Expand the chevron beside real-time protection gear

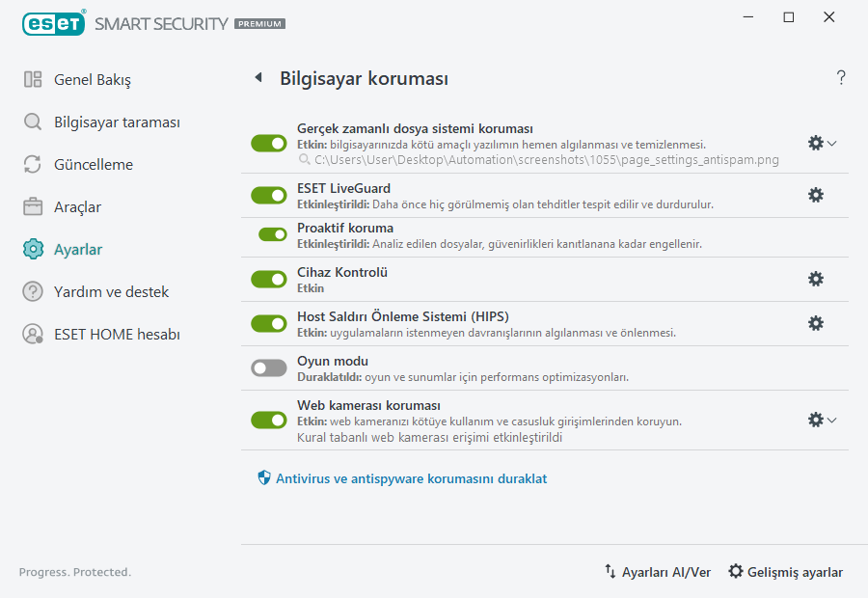(x=831, y=143)
